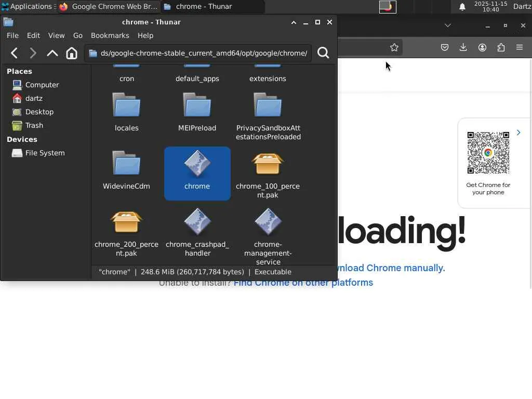Open the File menu

[x=12, y=36]
